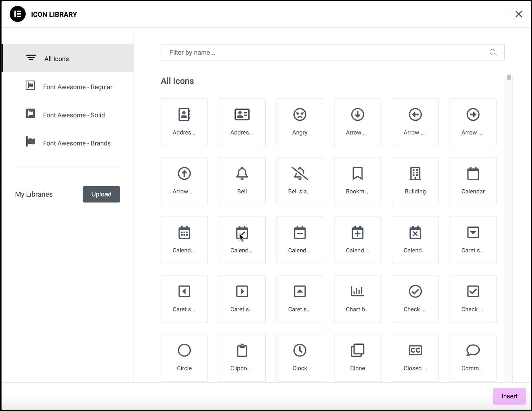
Task: Choose the caret square right icon
Action: [242, 299]
